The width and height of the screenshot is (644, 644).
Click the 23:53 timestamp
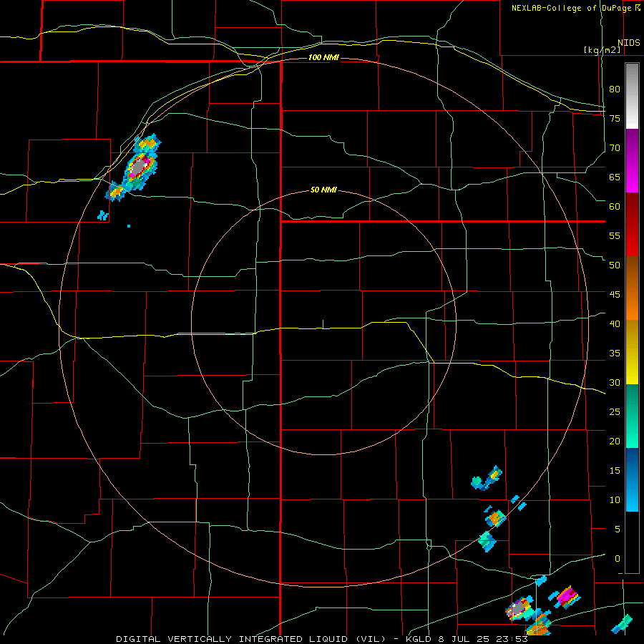[512, 639]
